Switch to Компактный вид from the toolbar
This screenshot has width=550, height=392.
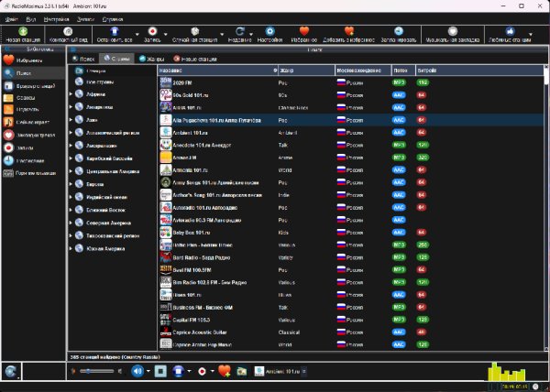click(67, 31)
